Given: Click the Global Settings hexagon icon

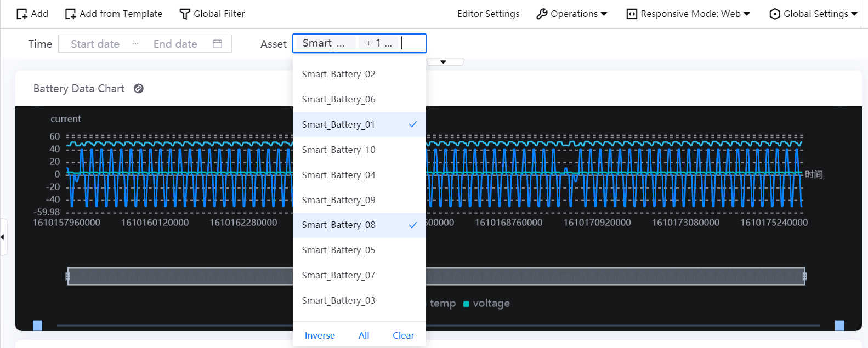Looking at the screenshot, I should click(774, 14).
